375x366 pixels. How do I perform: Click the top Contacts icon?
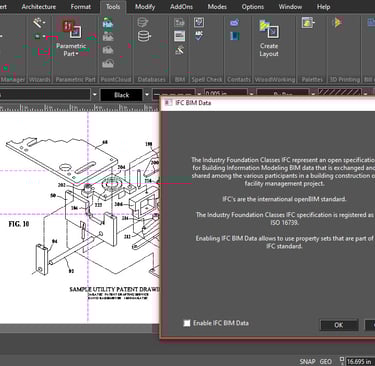click(235, 22)
